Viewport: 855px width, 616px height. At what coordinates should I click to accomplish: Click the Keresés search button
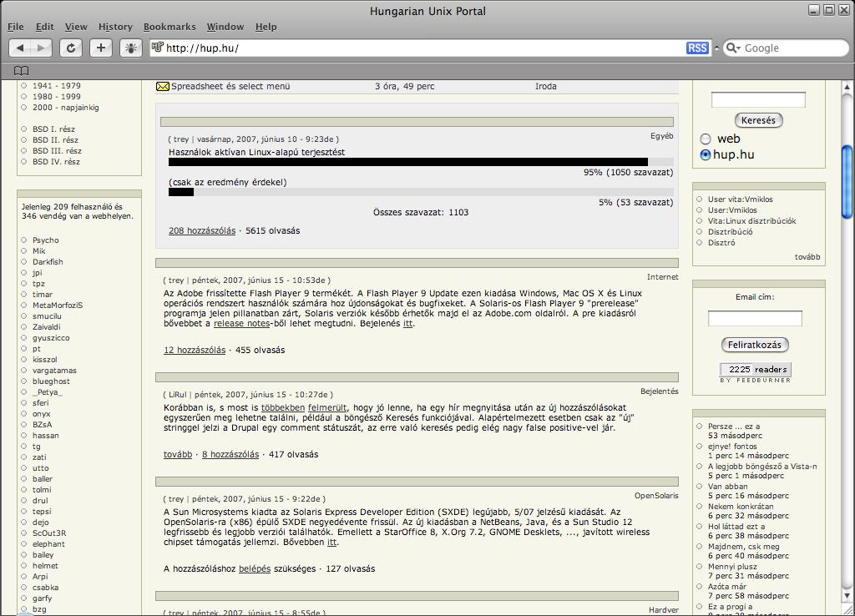758,120
